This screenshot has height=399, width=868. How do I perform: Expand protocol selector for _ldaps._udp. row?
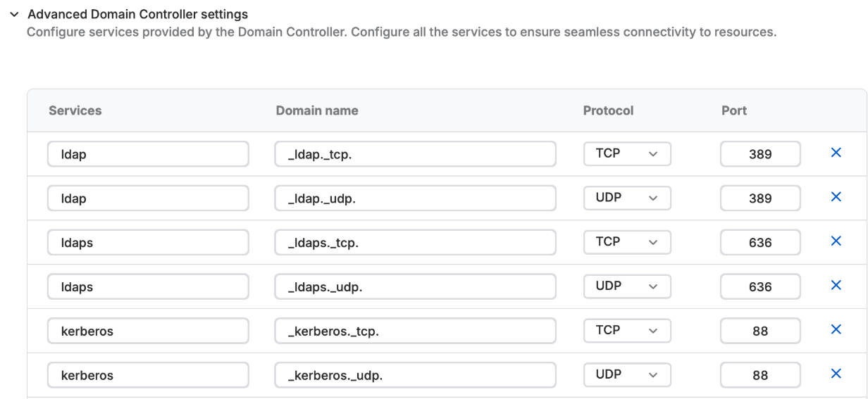pos(627,286)
